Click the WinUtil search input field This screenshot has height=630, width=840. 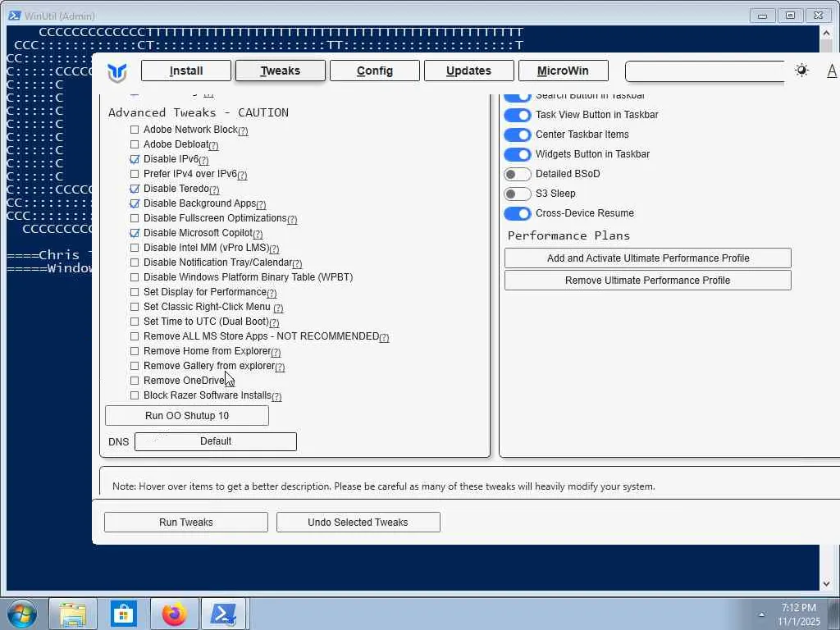point(705,71)
